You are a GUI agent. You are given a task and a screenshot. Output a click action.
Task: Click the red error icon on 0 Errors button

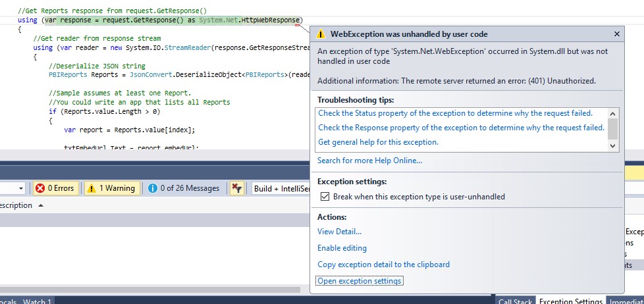40,188
